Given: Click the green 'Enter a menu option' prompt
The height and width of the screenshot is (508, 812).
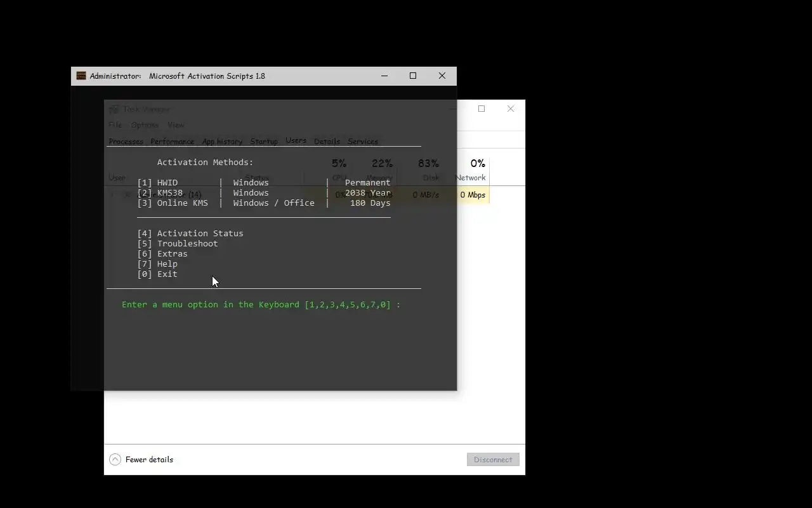Looking at the screenshot, I should (x=261, y=304).
